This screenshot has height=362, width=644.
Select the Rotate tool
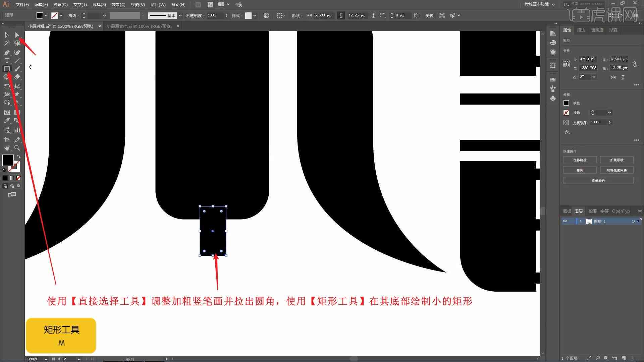click(x=7, y=86)
